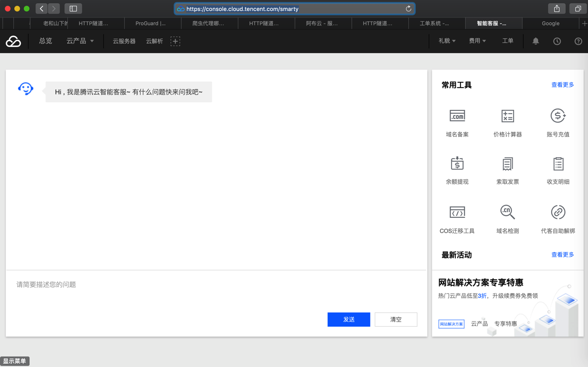Open the 网站解决方案专享特惠 promotion banner
This screenshot has height=367, width=588.
tap(507, 304)
